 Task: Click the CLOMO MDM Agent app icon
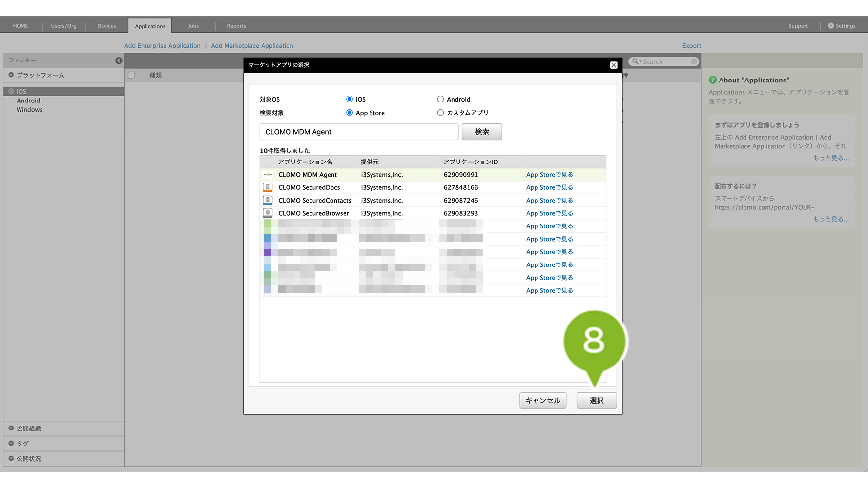(x=268, y=175)
